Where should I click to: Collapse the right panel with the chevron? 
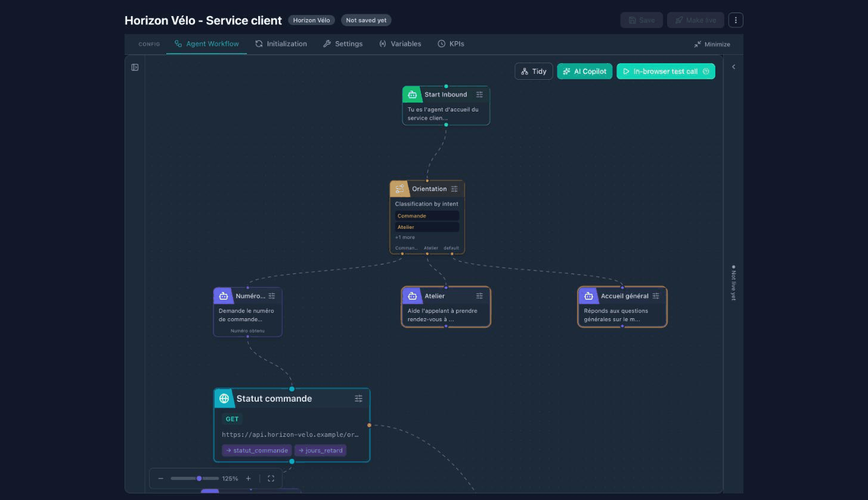(733, 67)
